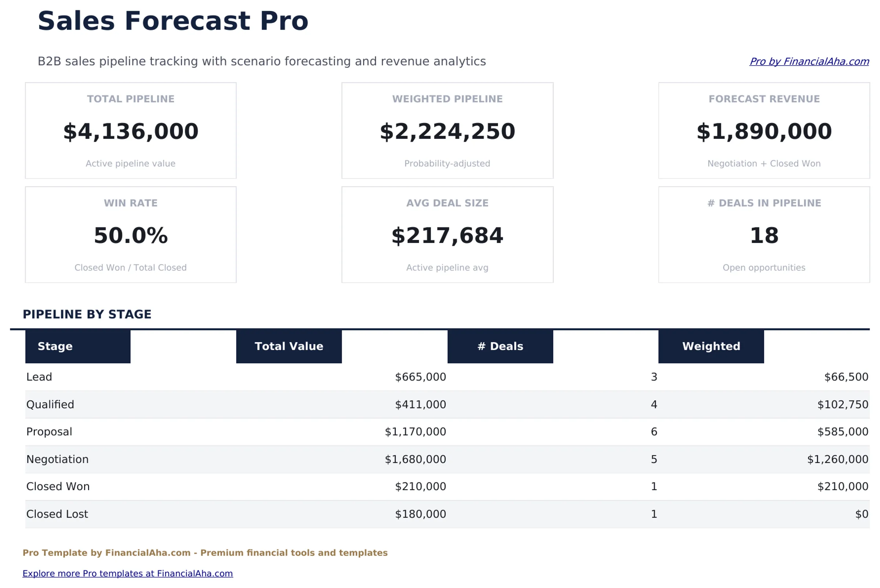Viewport: 880px width, 588px height.
Task: Click the Avg Deal Size value
Action: coord(447,235)
